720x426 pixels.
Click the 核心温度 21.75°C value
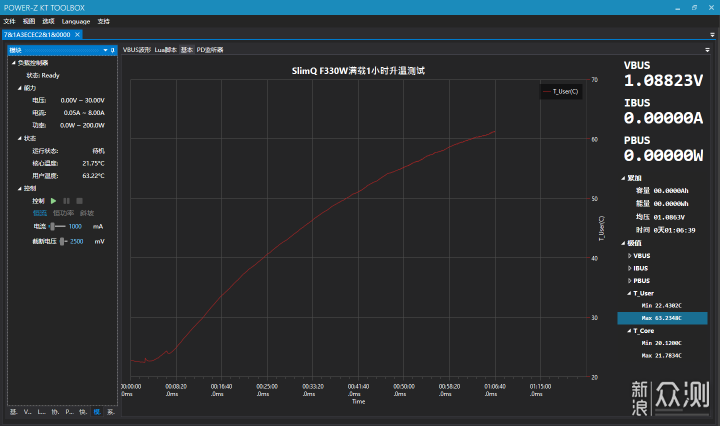(94, 163)
